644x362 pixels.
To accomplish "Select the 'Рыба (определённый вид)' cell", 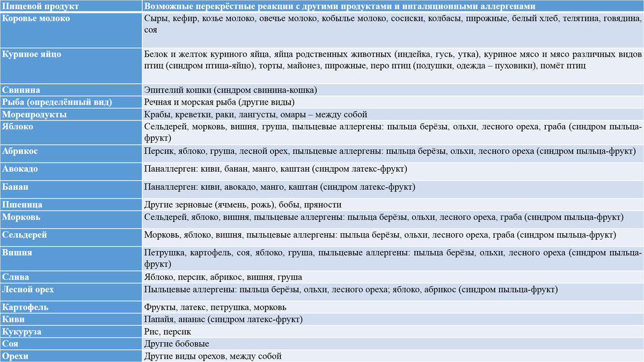I will click(x=71, y=102).
